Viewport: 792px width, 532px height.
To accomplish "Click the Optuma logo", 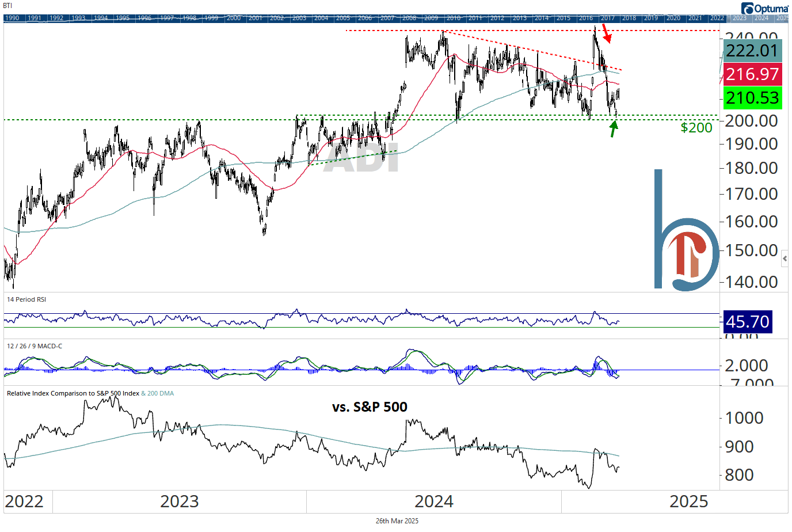I will click(x=764, y=8).
